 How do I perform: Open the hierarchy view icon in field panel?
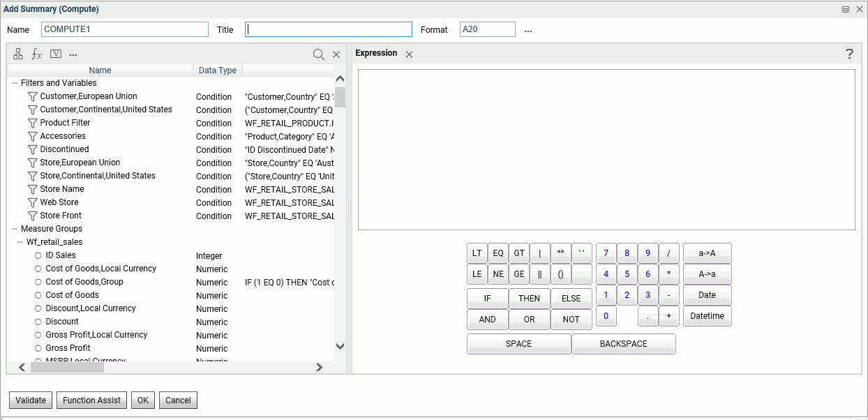[18, 54]
